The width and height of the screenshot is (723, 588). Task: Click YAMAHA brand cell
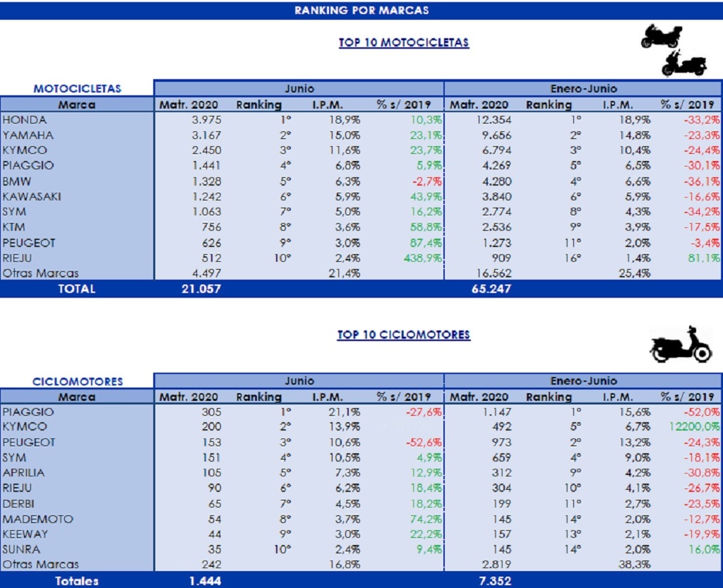(28, 135)
